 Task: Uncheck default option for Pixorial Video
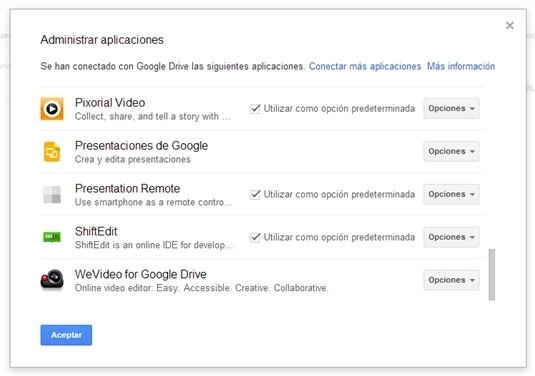(x=255, y=109)
